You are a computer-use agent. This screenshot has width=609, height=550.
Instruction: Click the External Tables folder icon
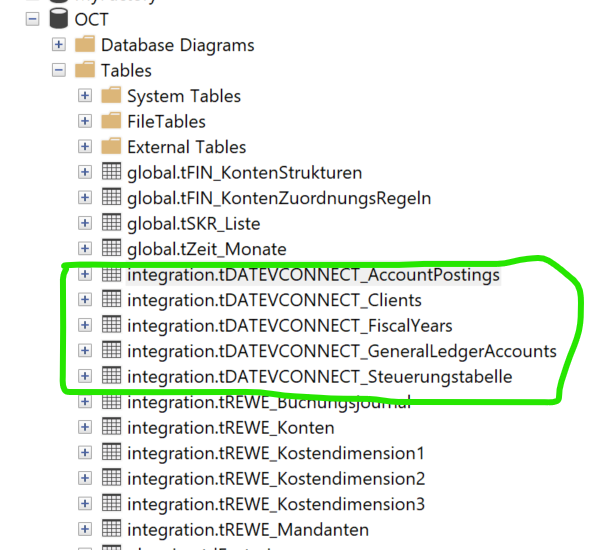(111, 146)
